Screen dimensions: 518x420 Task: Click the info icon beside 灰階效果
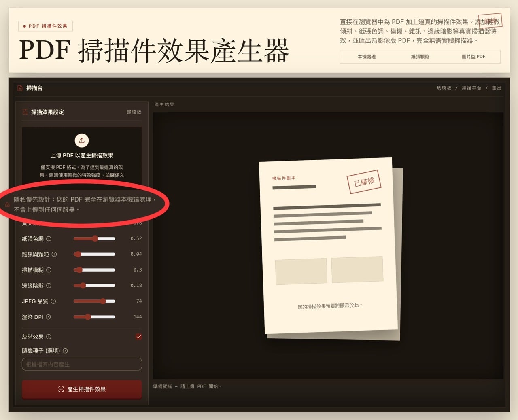[x=49, y=337]
